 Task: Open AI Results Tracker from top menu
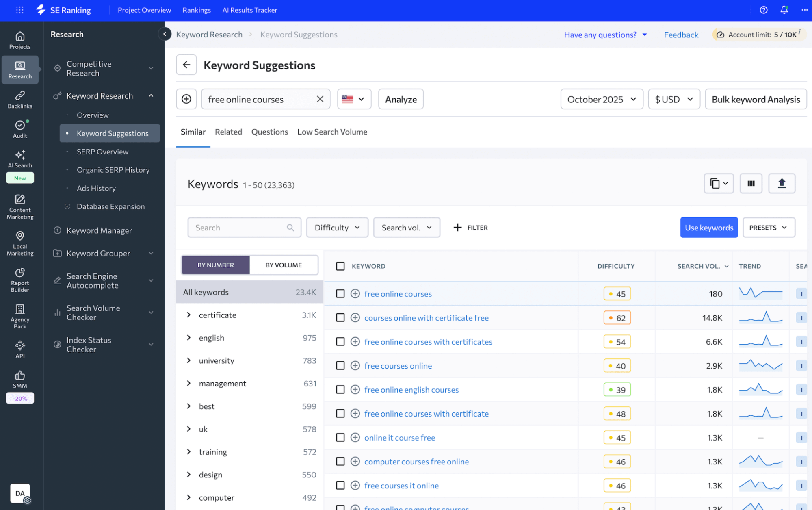[250, 10]
